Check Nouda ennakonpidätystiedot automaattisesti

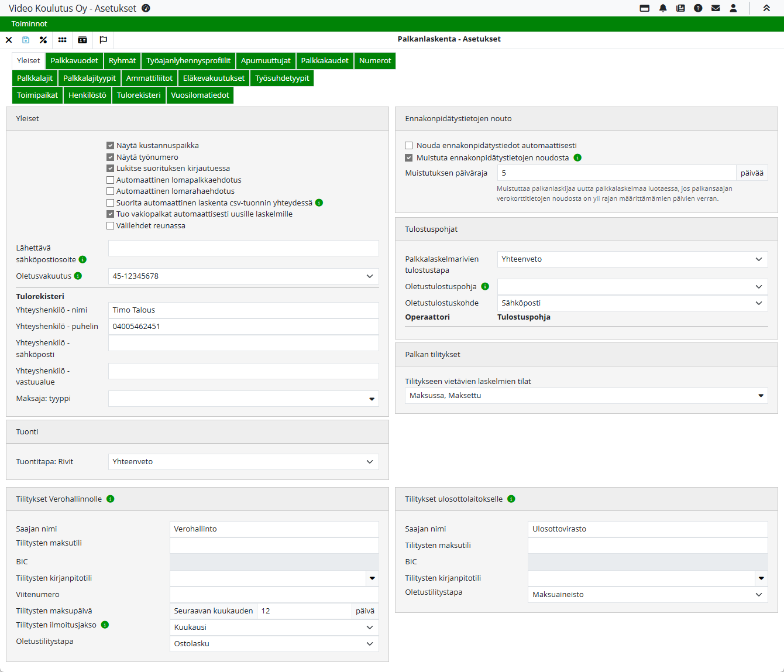[x=409, y=146]
